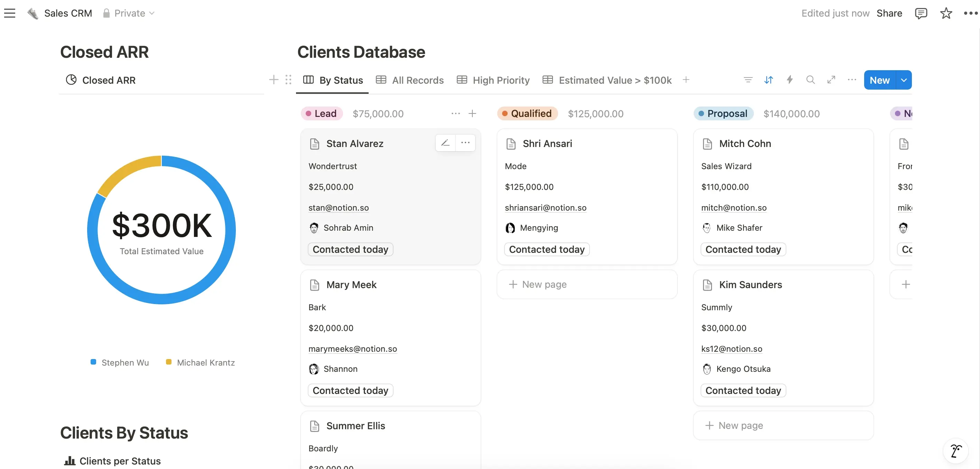Click Kengo Otsuka assignee name
This screenshot has height=469, width=980.
743,369
